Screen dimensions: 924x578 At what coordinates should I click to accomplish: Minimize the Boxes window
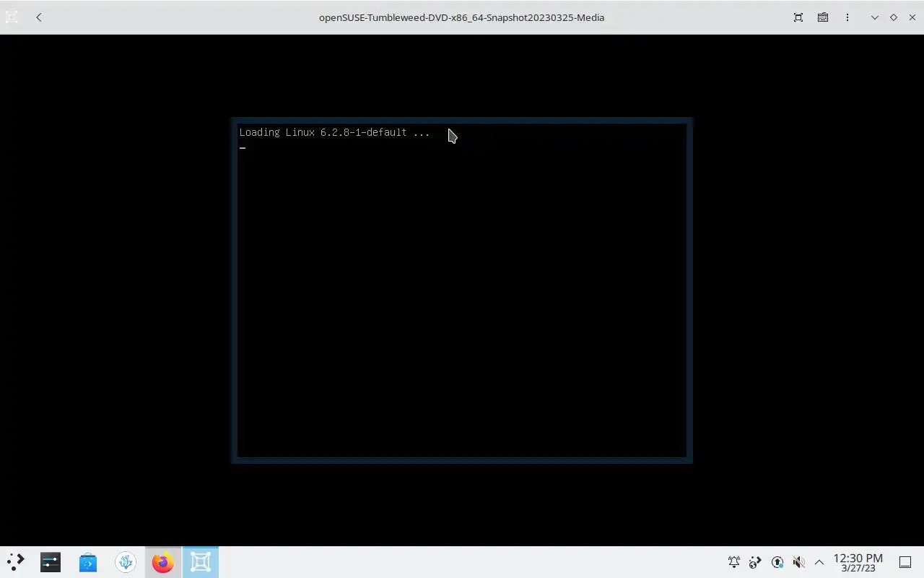[x=875, y=17]
